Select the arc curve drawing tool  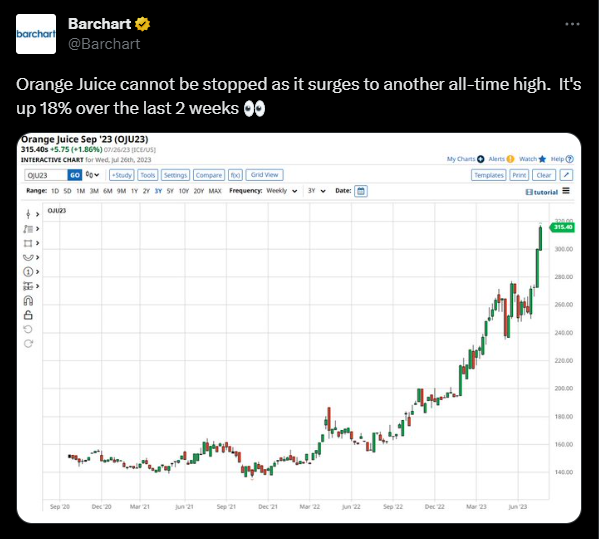tap(28, 257)
